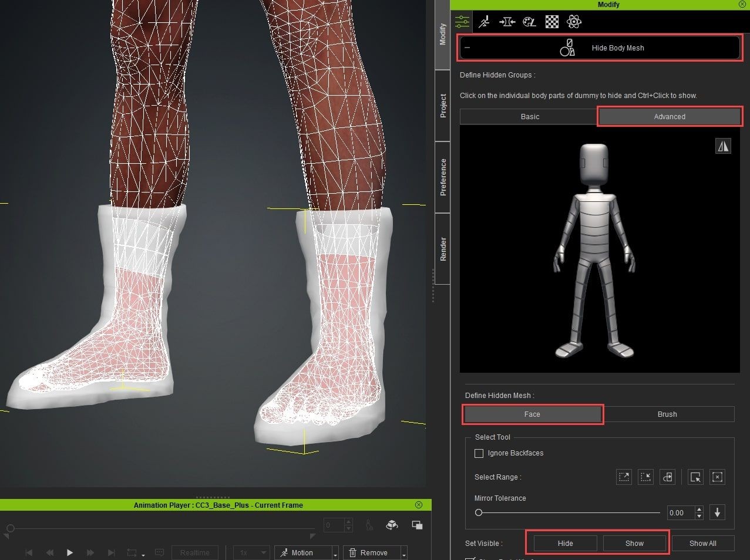
Task: Collapse the Hide Body Mesh section
Action: tap(468, 48)
